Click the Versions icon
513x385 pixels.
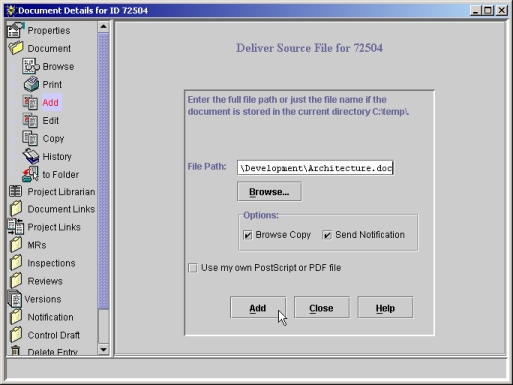(15, 299)
